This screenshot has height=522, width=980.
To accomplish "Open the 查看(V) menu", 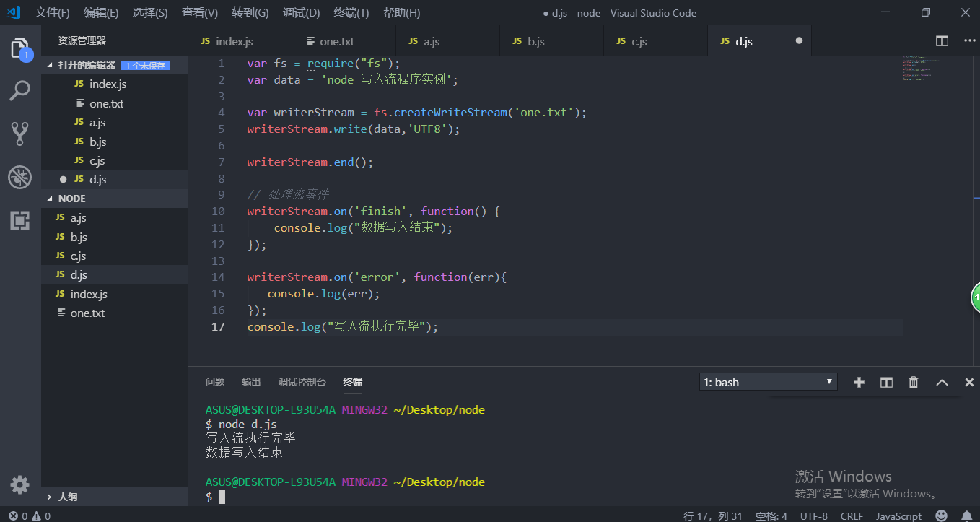I will pyautogui.click(x=200, y=13).
